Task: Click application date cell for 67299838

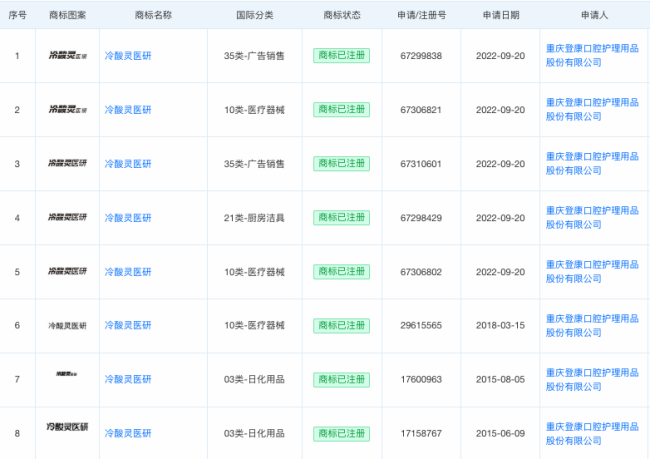Action: 500,56
